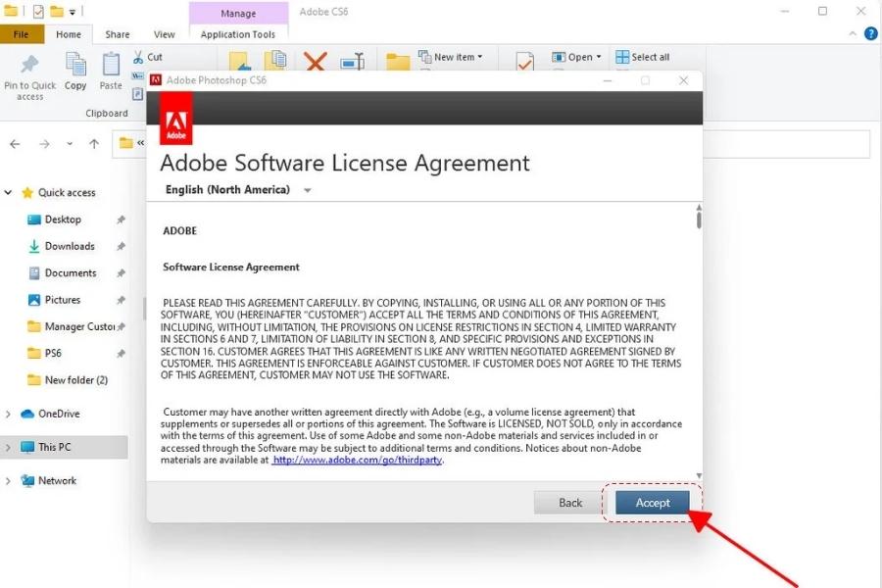This screenshot has width=882, height=588.
Task: Click Pin to Quick access icon
Action: 30,67
